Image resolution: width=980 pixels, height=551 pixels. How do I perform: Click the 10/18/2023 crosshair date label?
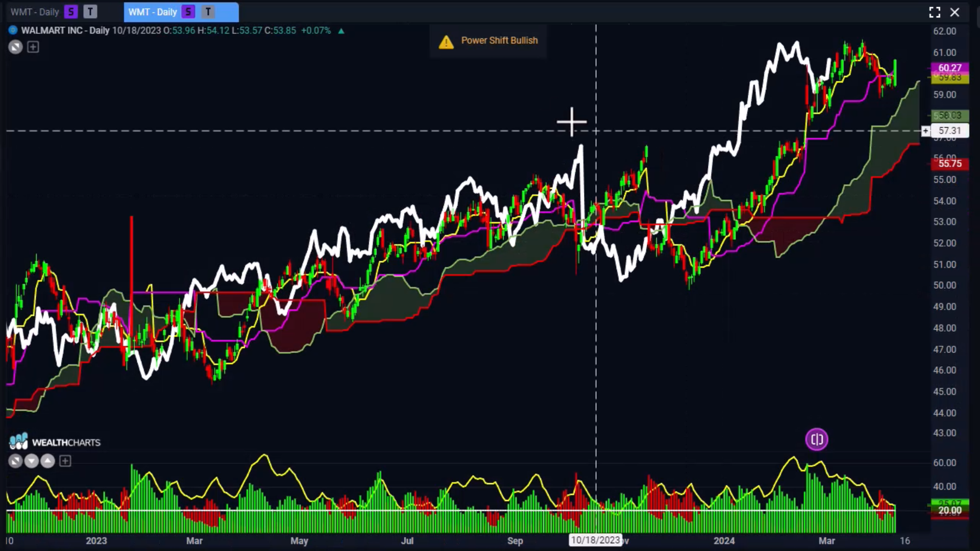[x=596, y=540]
